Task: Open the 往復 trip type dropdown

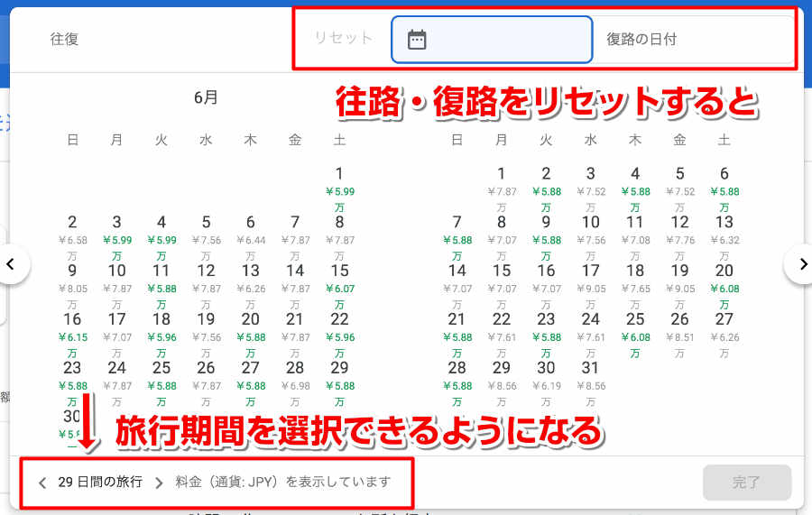Action: [65, 40]
